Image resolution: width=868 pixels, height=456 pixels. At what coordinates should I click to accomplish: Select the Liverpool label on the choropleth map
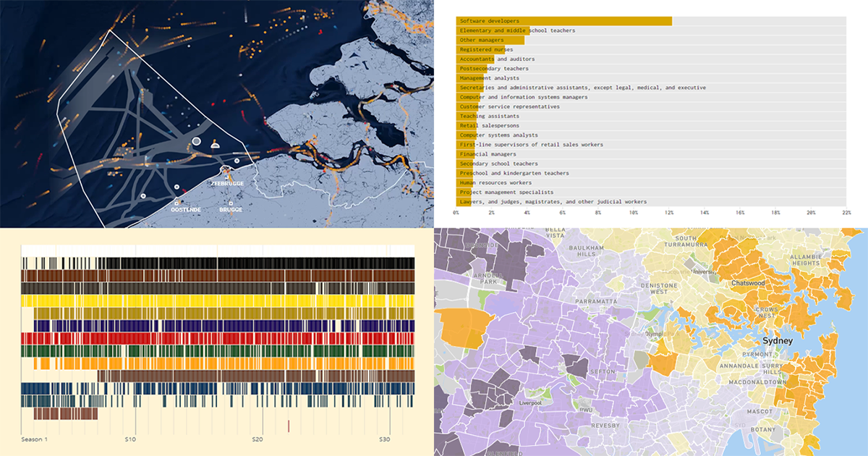530,402
